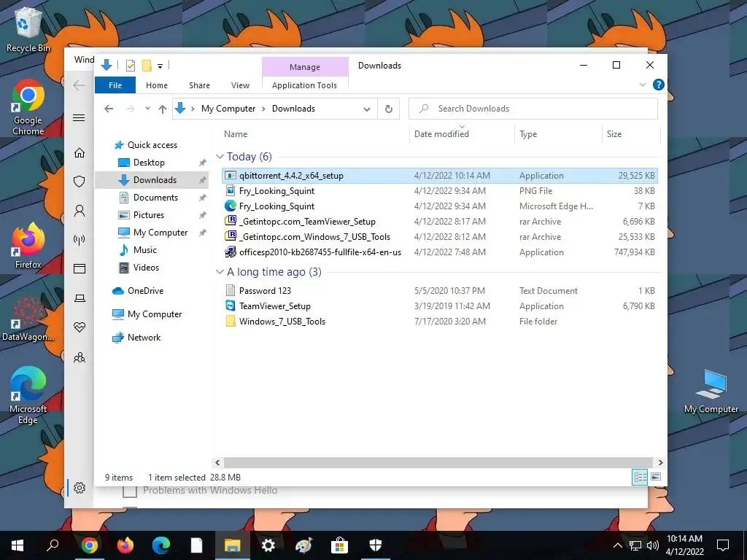This screenshot has height=560, width=747.
Task: Select My Computer desktop icon
Action: point(711,392)
